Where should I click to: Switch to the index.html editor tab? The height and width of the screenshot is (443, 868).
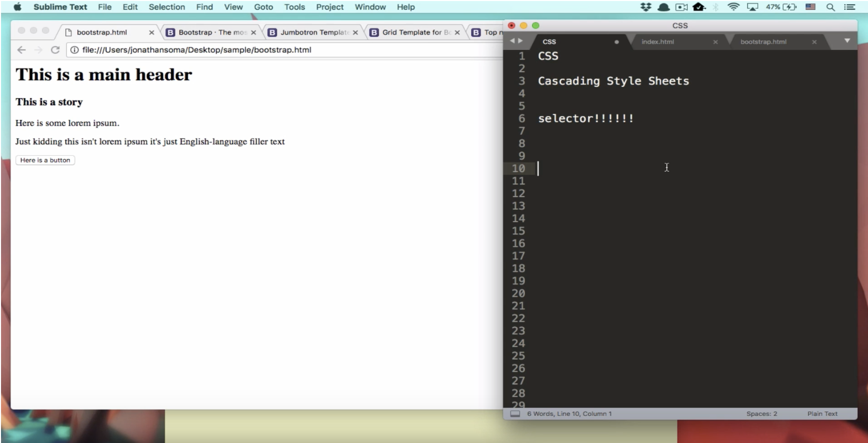(x=657, y=42)
